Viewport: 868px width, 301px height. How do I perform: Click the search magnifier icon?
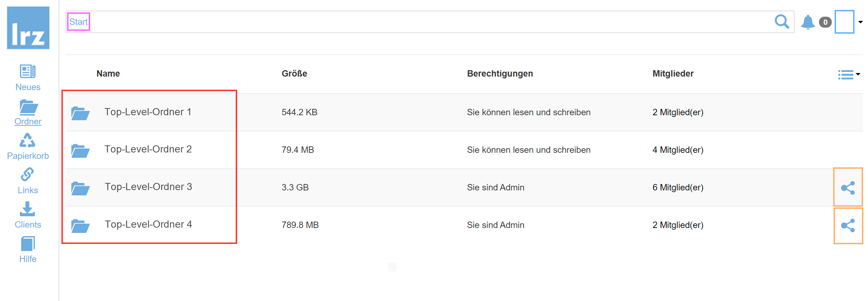click(x=782, y=22)
